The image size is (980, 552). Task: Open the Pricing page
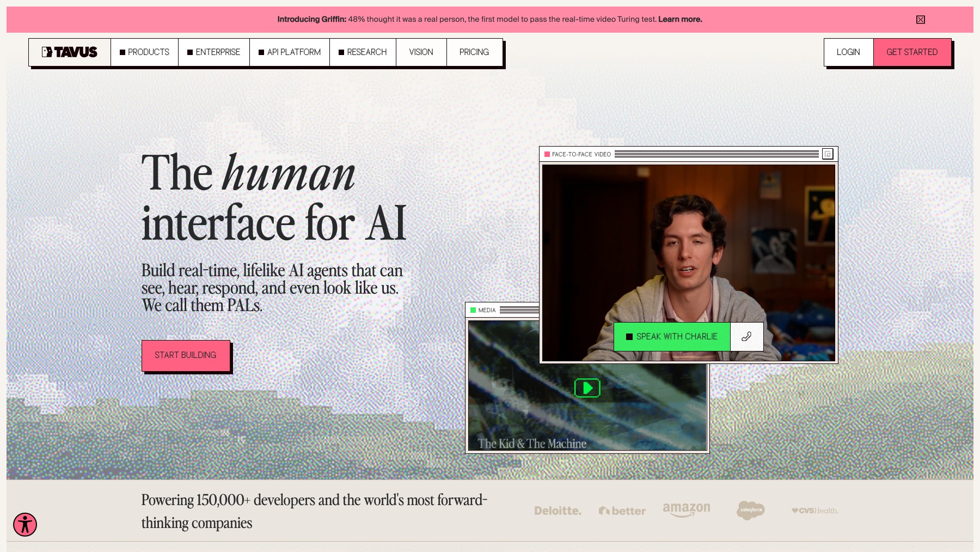pyautogui.click(x=474, y=52)
